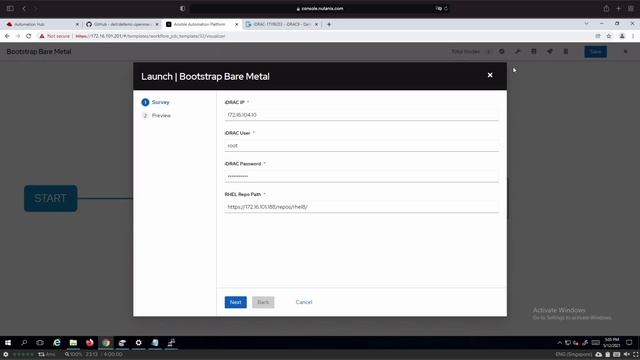Click the Chrome back arrow
The width and height of the screenshot is (640, 360).
point(7,36)
